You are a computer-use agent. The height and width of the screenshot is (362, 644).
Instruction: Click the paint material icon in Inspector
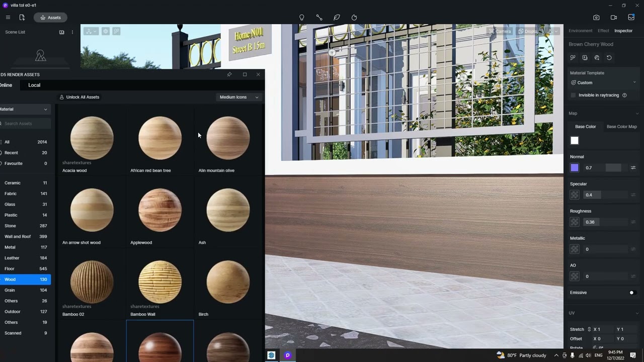[x=597, y=58]
